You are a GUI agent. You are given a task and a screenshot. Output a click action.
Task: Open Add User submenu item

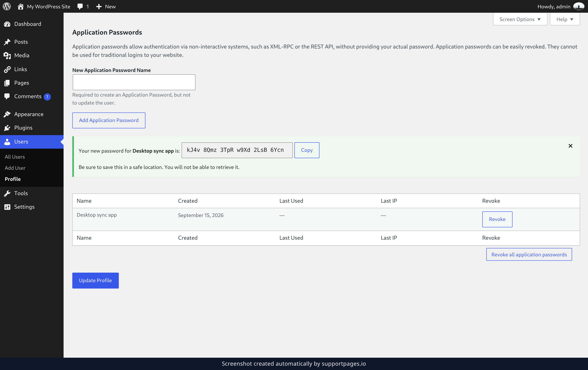click(x=15, y=168)
